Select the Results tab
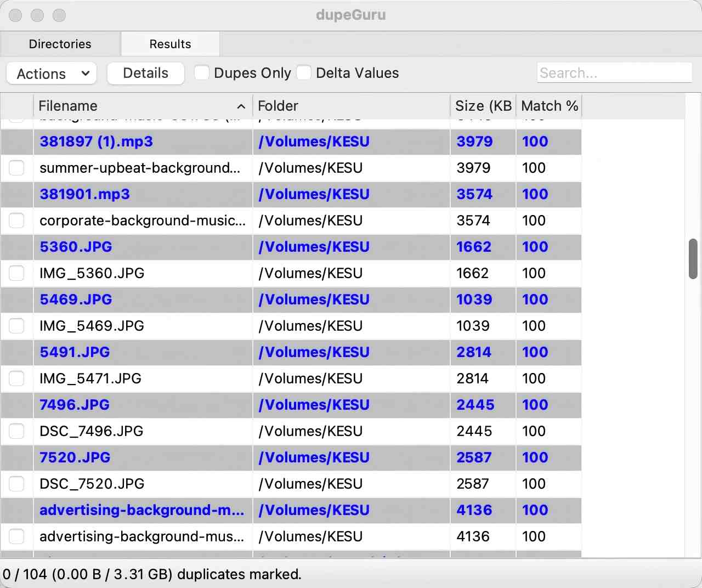This screenshot has width=702, height=588. point(170,44)
